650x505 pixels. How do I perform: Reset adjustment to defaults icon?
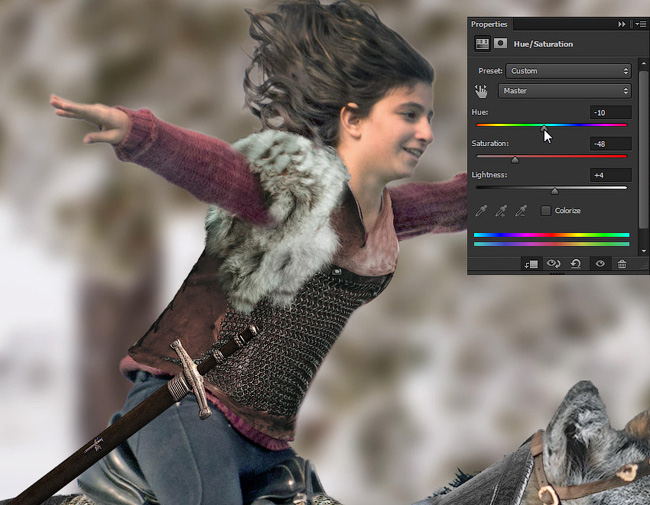[575, 264]
